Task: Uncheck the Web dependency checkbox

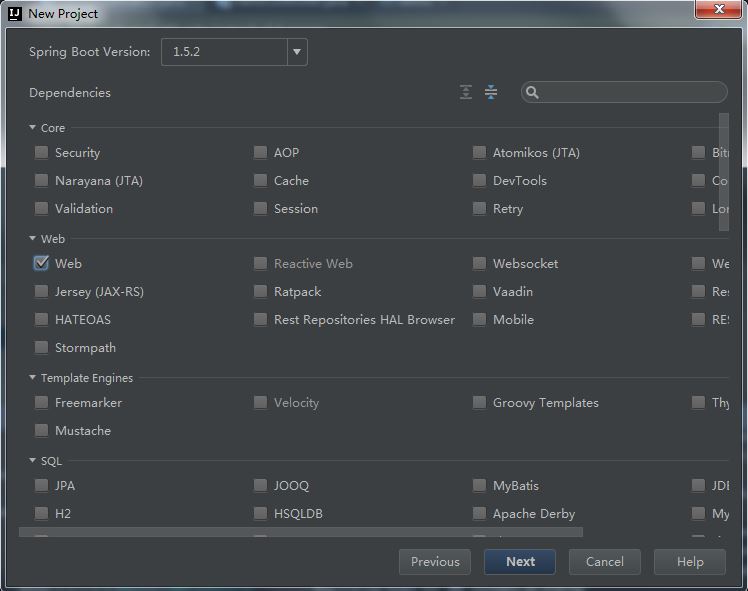Action: tap(42, 263)
